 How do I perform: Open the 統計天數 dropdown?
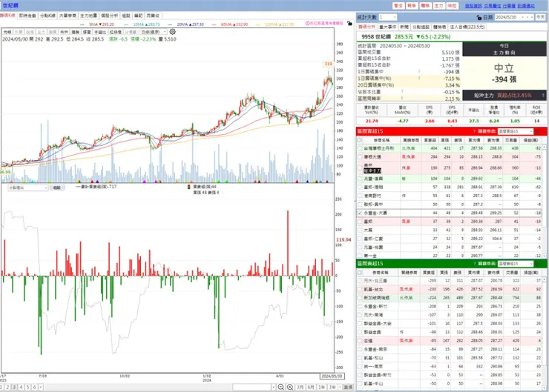(387, 17)
